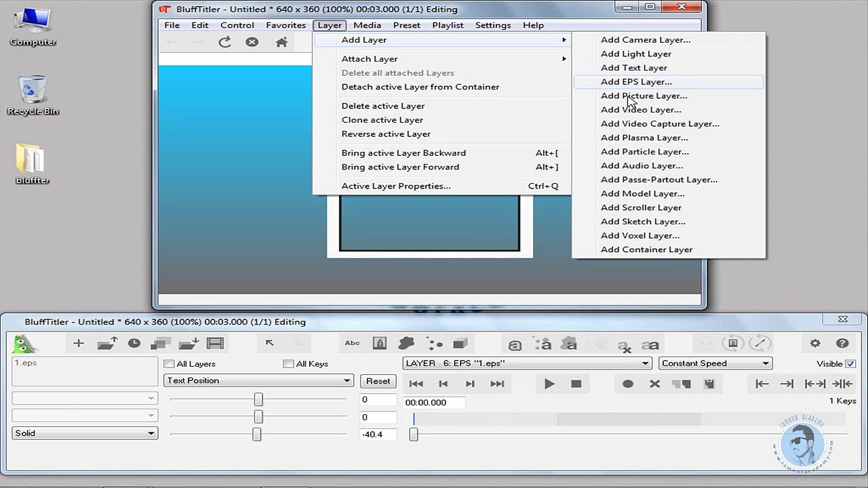The height and width of the screenshot is (488, 868).
Task: Open the Solid style dropdown
Action: coord(85,433)
